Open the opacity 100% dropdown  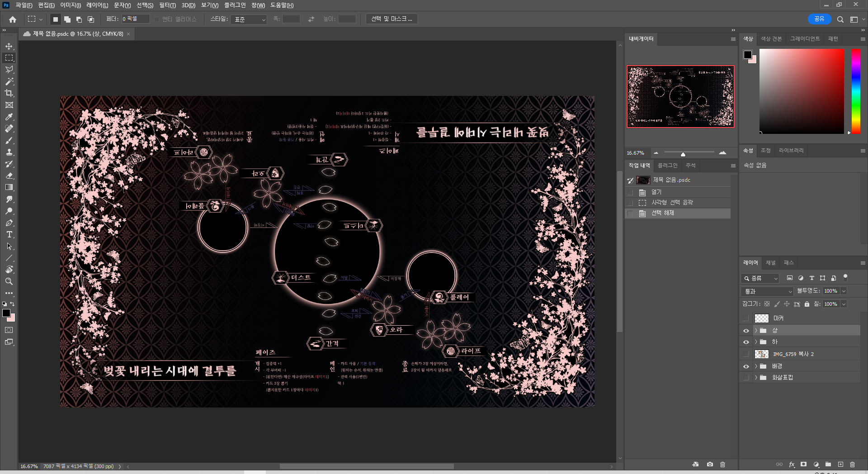[x=844, y=291]
